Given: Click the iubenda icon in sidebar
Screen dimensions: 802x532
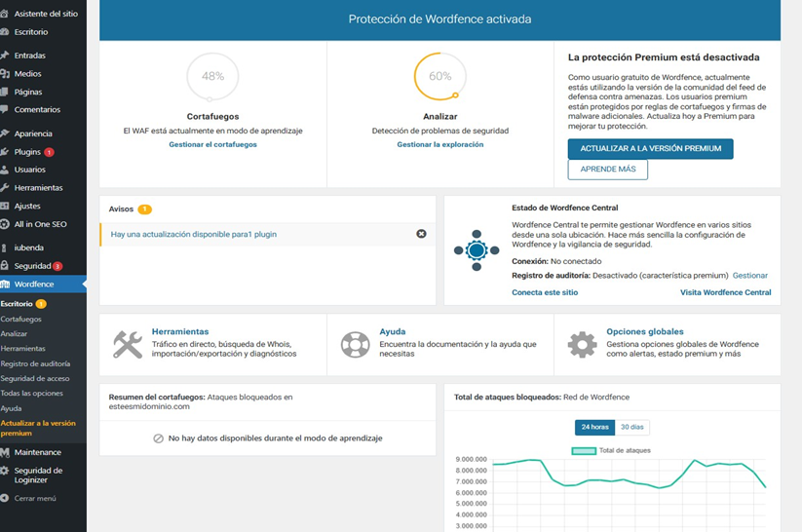Looking at the screenshot, I should point(5,247).
